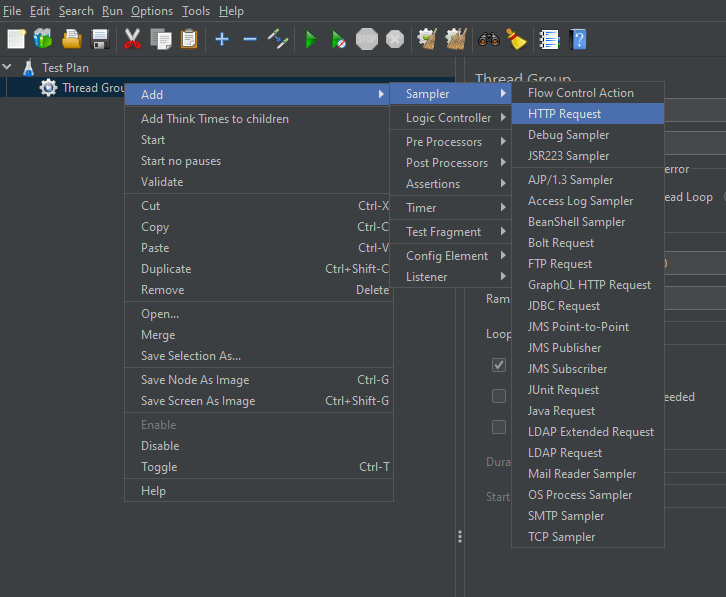Open the Run menu
The image size is (726, 597).
pyautogui.click(x=112, y=11)
